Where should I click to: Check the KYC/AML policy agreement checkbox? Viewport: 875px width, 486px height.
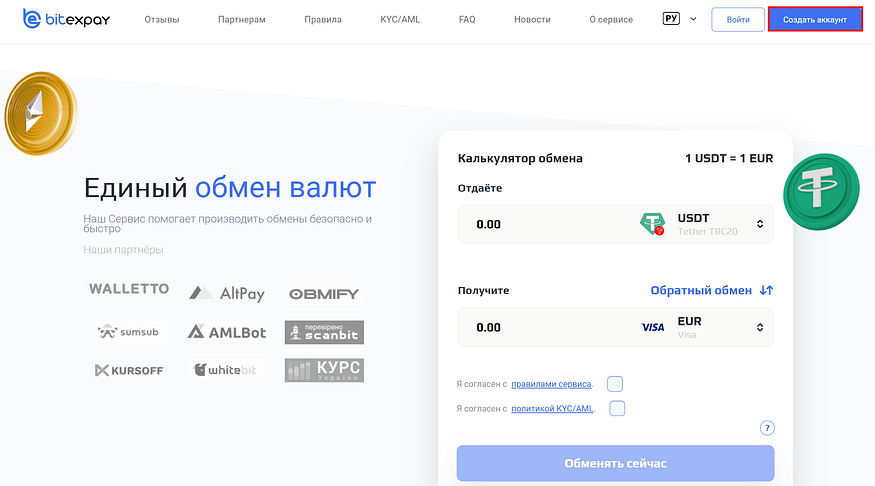click(617, 408)
